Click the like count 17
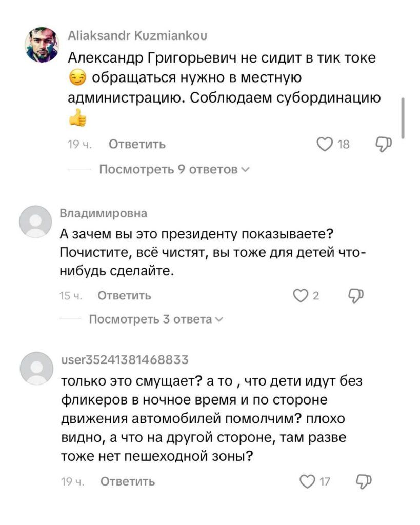Screen dimensions: 420x525 click(x=324, y=481)
